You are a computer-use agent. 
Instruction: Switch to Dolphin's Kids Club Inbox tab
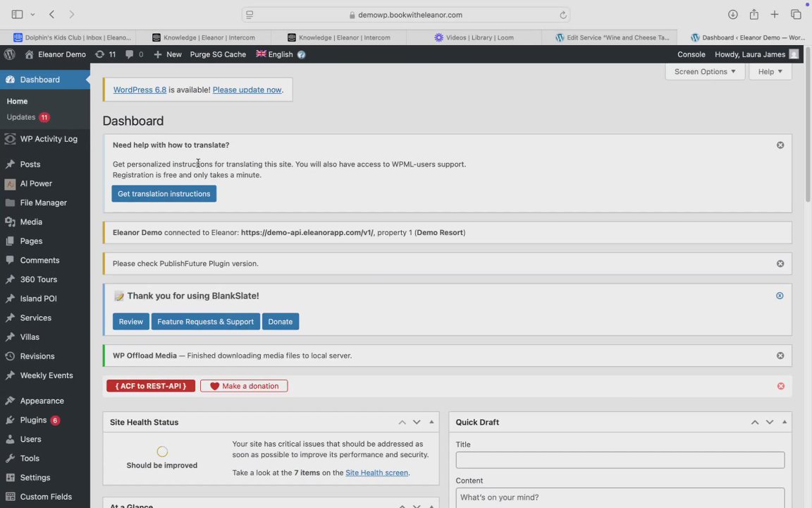pos(72,37)
